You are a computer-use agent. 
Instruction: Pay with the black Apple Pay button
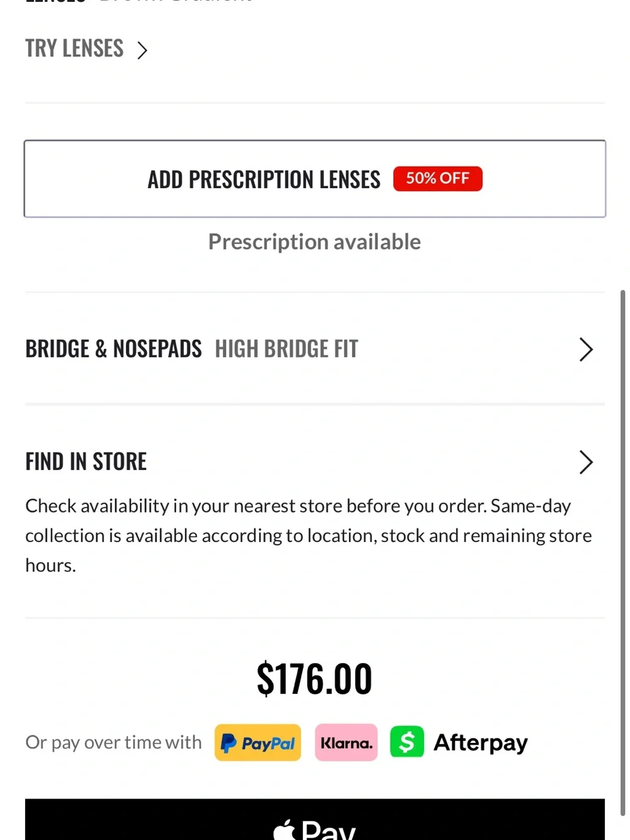pyautogui.click(x=315, y=819)
